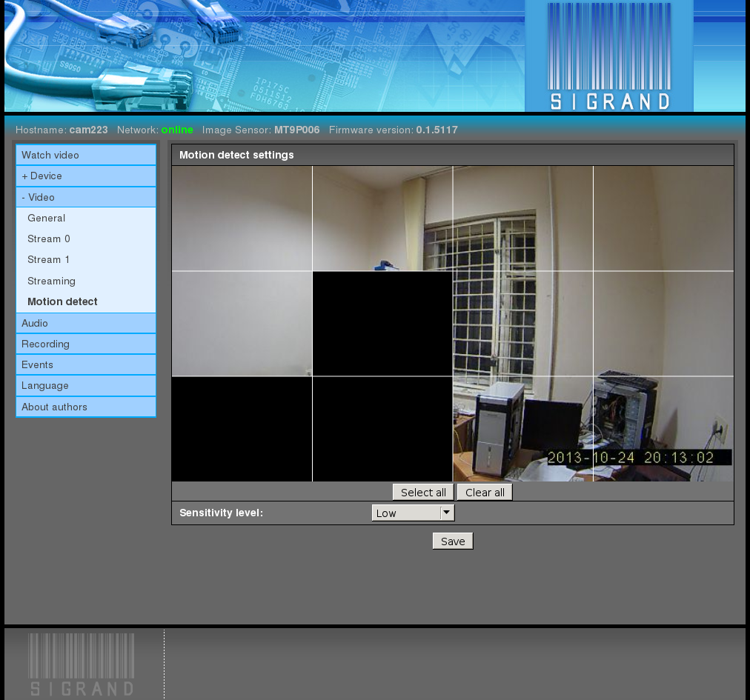Click the hostname cam223 text
This screenshot has height=700, width=750.
[88, 130]
